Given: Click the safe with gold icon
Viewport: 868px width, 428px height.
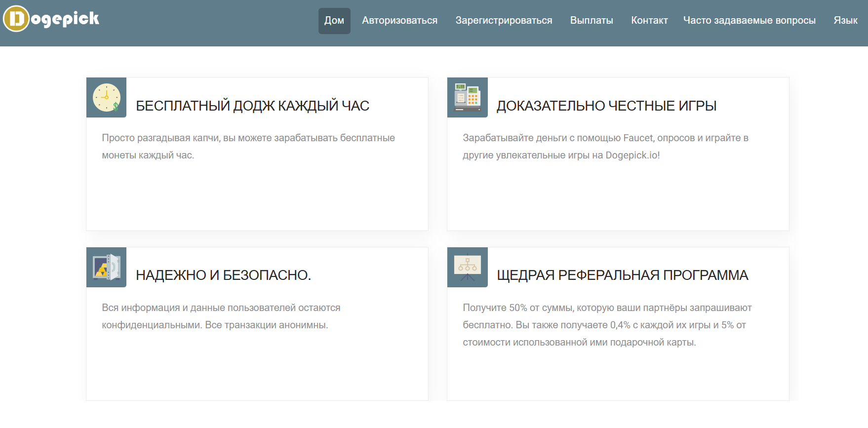Looking at the screenshot, I should 106,267.
